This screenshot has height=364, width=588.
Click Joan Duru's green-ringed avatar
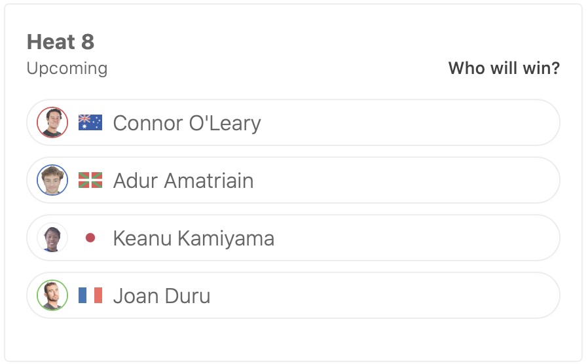[x=52, y=295]
